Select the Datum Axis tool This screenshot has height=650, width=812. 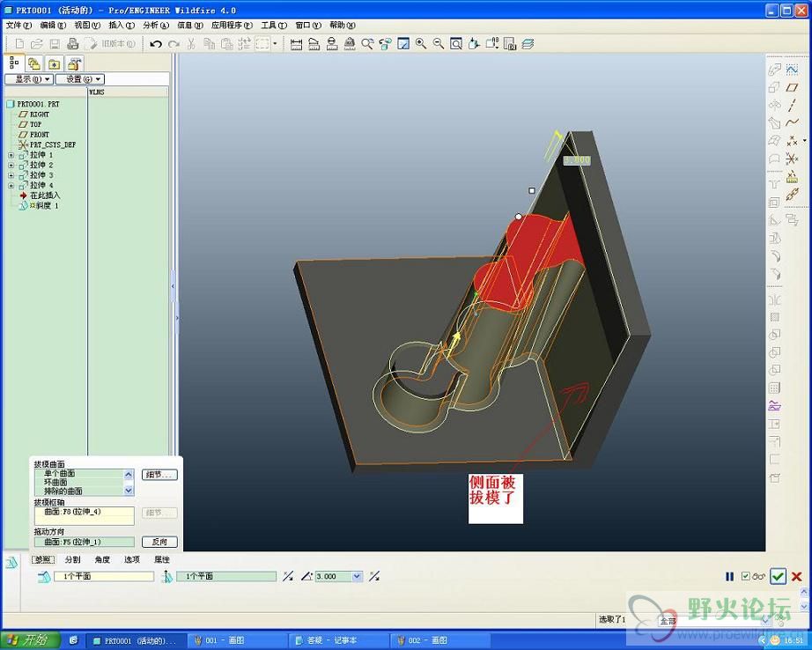pyautogui.click(x=792, y=105)
